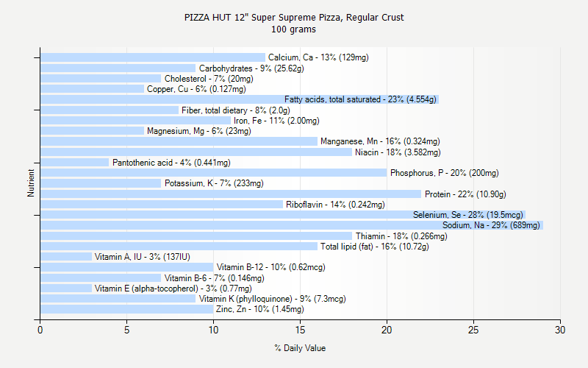The height and width of the screenshot is (368, 588).
Task: Select the 'Iron, Fe - 11% (2.00mg)' label
Action: tap(277, 121)
